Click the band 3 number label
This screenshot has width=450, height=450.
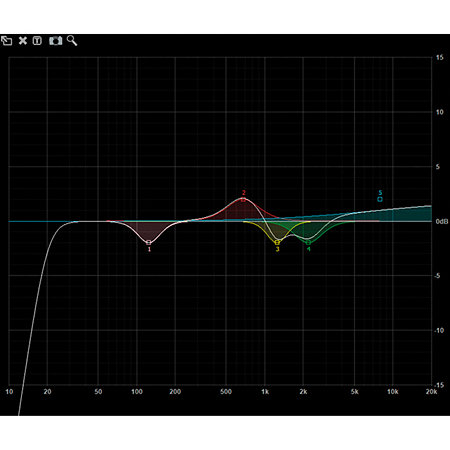tap(277, 249)
